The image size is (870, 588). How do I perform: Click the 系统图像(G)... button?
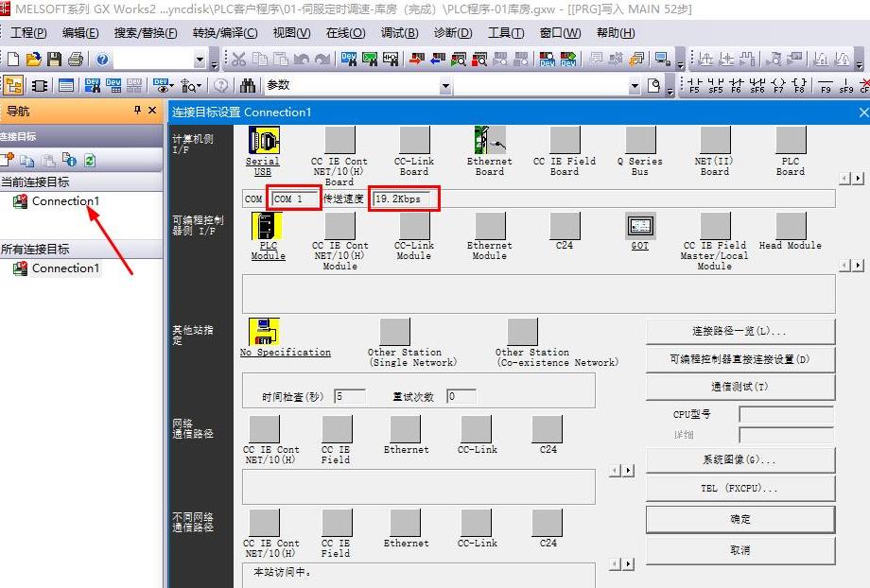pos(740,459)
